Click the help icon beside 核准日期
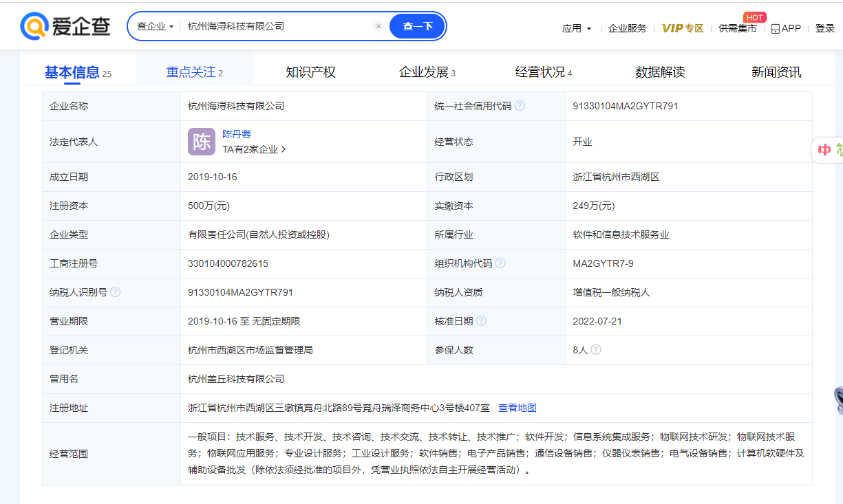Viewport: 843px width, 504px height. 481,321
